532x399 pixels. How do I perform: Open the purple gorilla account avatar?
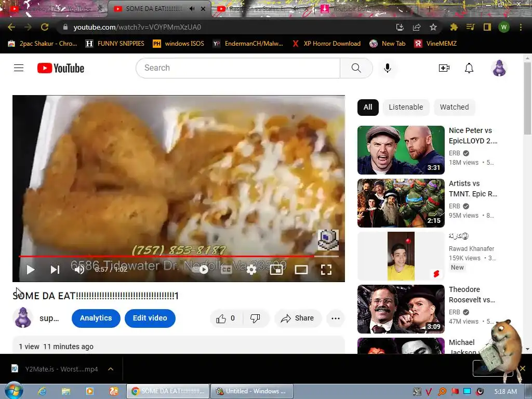coord(499,68)
